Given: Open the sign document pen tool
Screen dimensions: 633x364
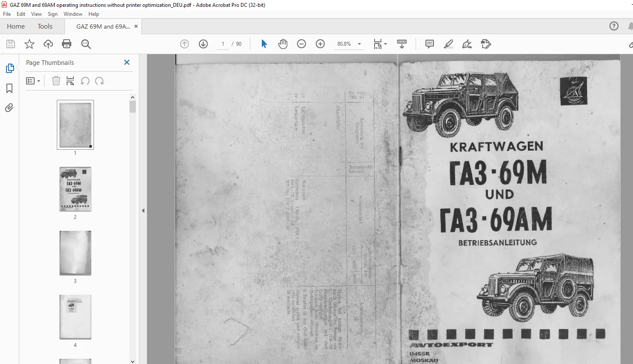Looking at the screenshot, I should [467, 44].
